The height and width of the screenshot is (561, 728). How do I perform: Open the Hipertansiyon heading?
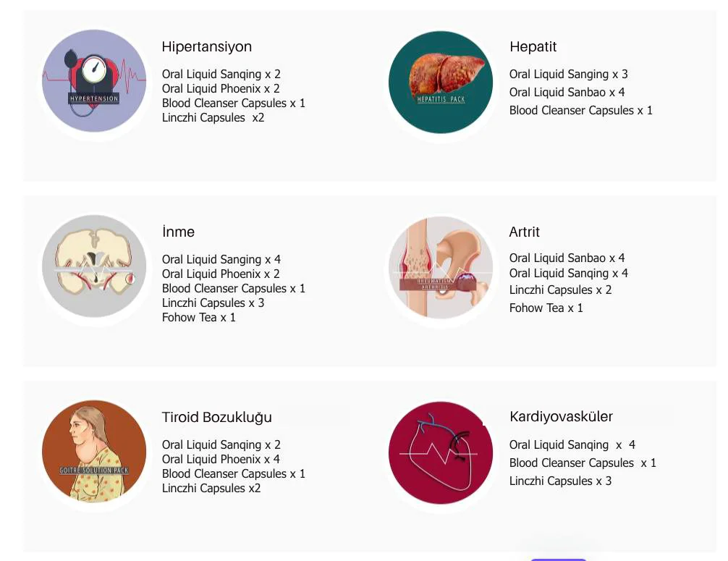tap(207, 47)
